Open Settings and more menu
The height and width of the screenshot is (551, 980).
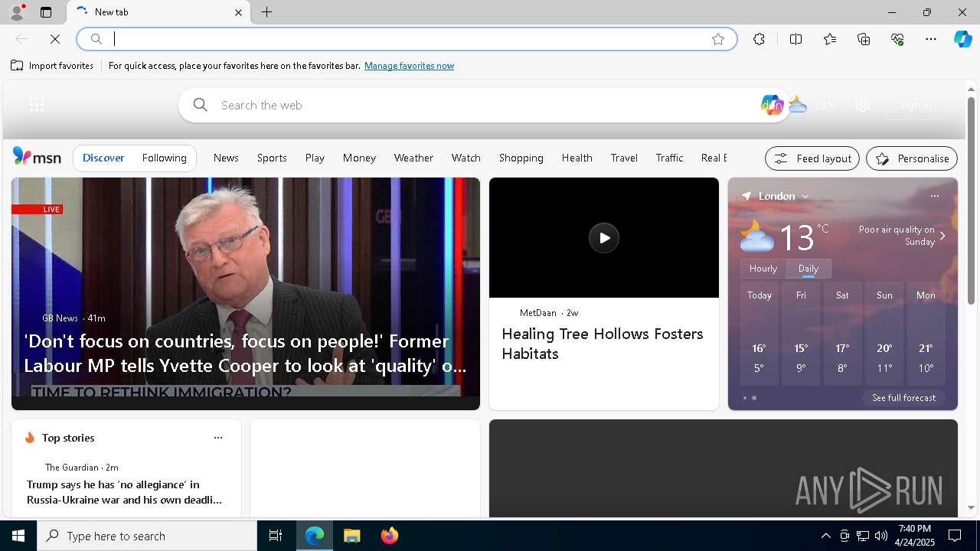tap(931, 39)
